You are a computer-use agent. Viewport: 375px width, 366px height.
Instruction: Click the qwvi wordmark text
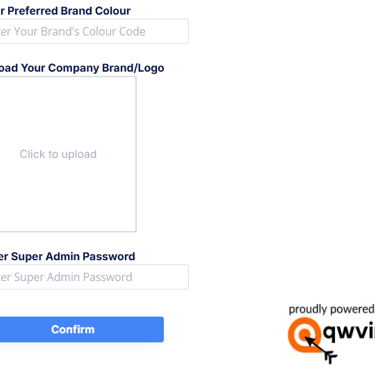tap(349, 332)
